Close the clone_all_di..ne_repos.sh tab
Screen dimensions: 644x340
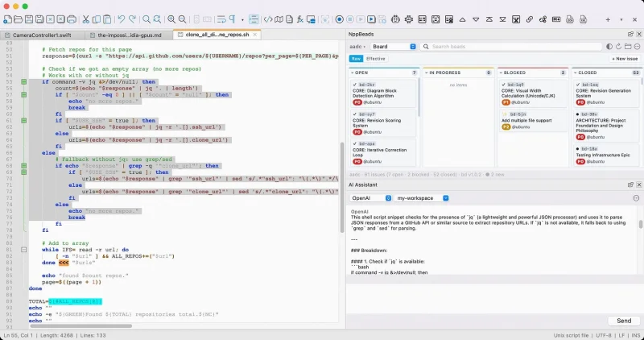click(x=255, y=35)
